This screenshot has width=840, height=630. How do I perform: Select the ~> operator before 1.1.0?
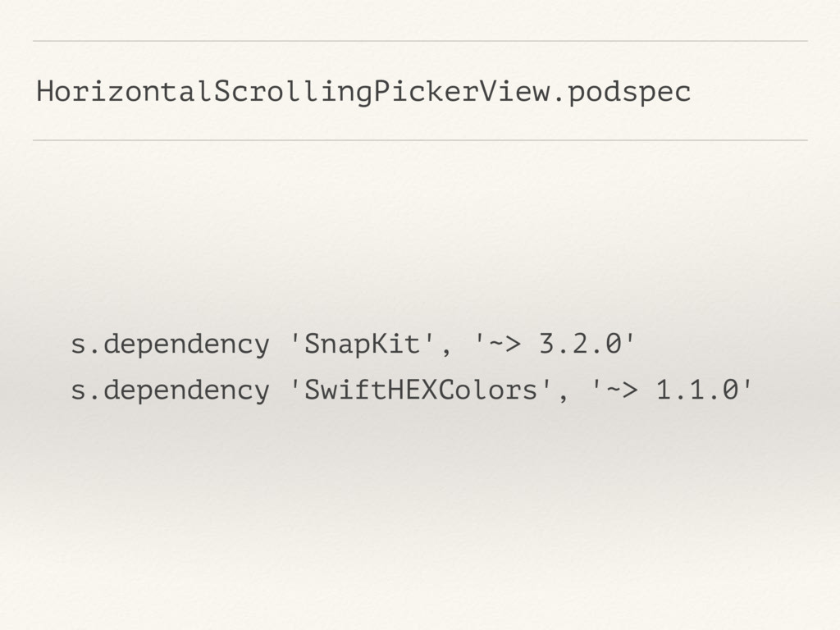point(621,390)
